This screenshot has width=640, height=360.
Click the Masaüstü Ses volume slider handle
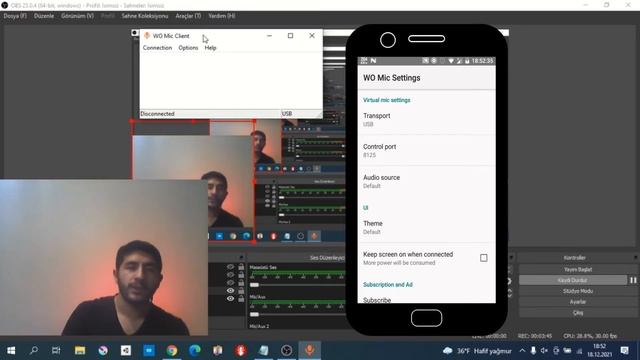pos(254,284)
